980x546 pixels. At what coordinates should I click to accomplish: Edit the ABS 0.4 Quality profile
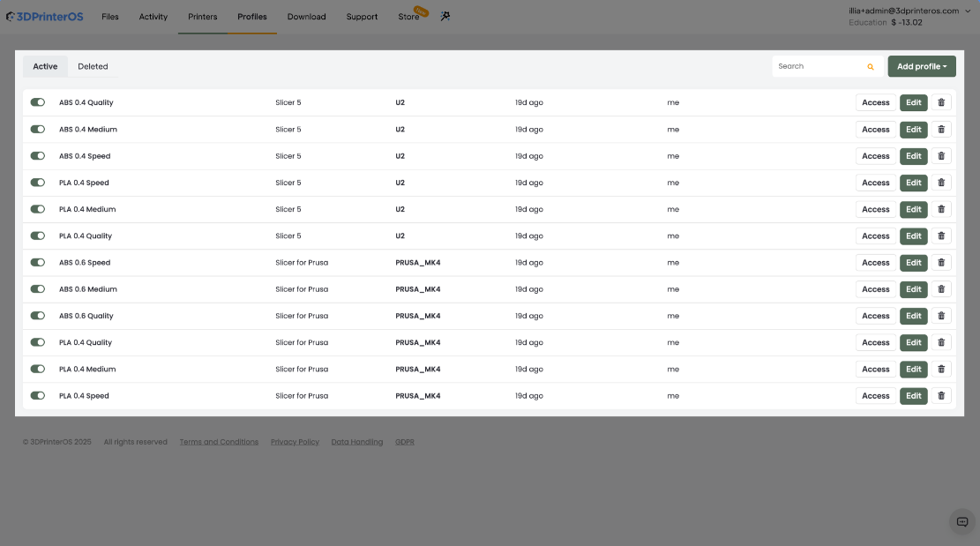coord(913,102)
